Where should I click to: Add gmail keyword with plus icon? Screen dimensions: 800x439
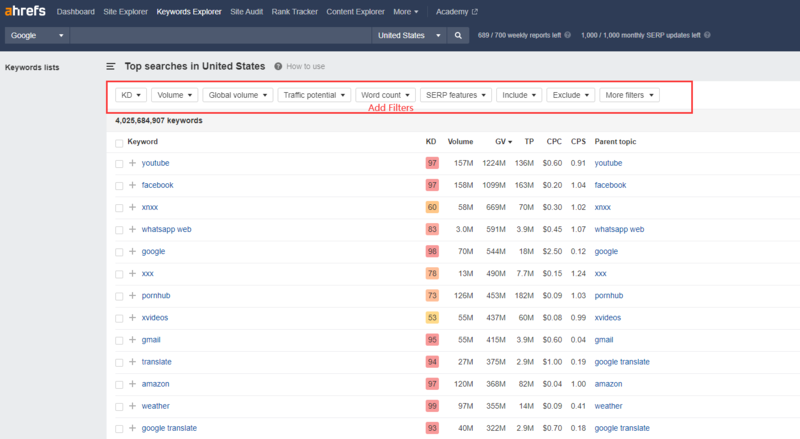point(133,339)
